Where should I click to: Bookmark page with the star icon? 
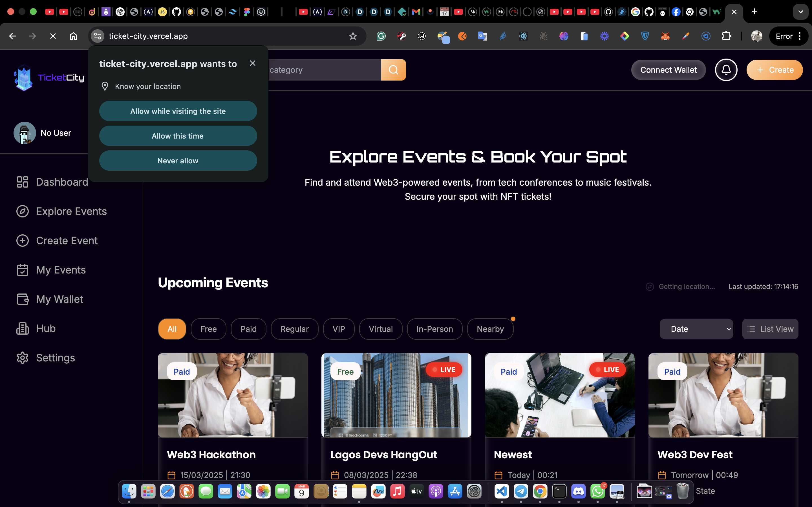point(353,36)
